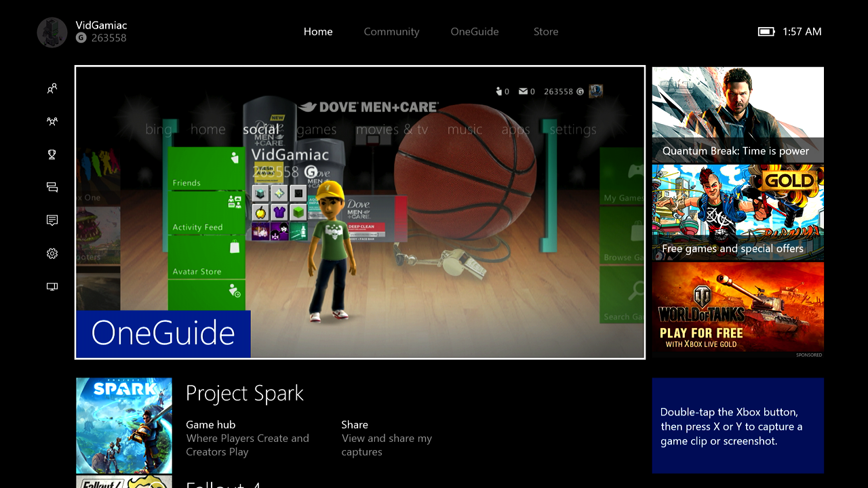Click the 1:57 AM clock
The height and width of the screenshot is (488, 868).
tap(802, 32)
